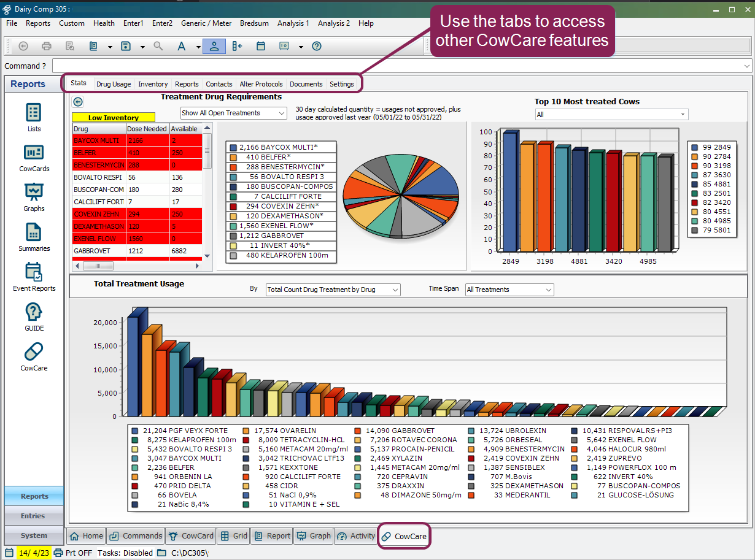Viewport: 755px width, 560px height.
Task: Expand the Command line history dropdown
Action: [746, 66]
